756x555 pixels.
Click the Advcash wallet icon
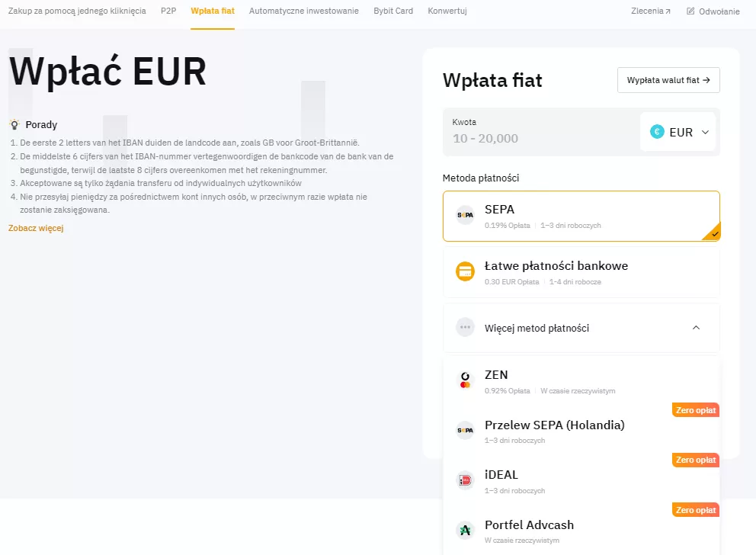click(x=465, y=530)
